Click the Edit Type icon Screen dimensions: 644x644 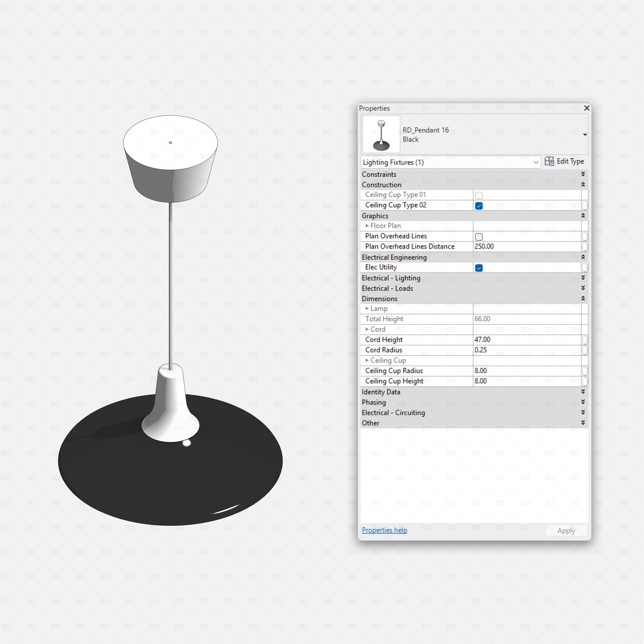click(549, 161)
